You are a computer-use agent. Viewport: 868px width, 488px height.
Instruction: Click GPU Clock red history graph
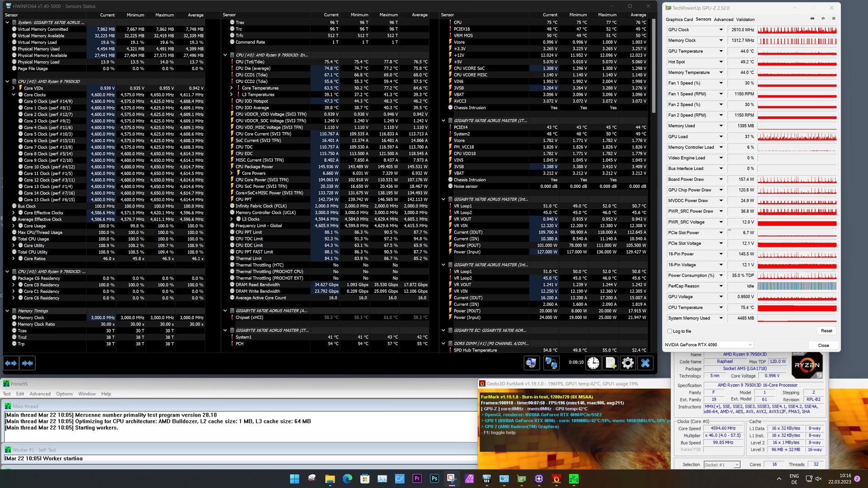[797, 30]
